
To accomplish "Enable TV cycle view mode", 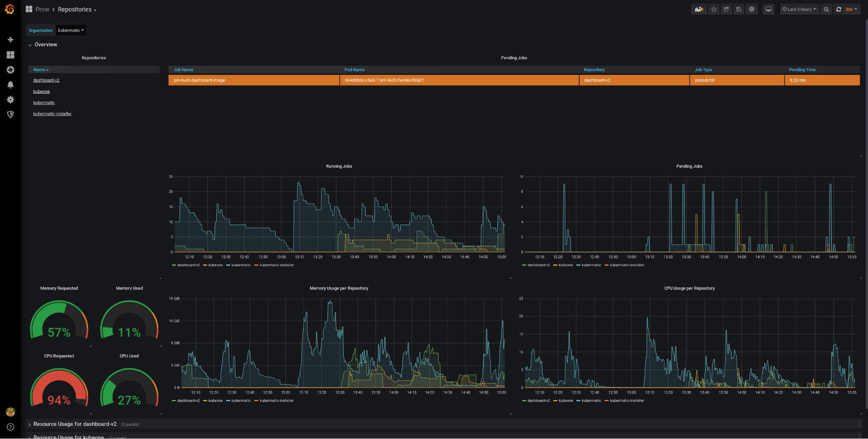I will (768, 9).
